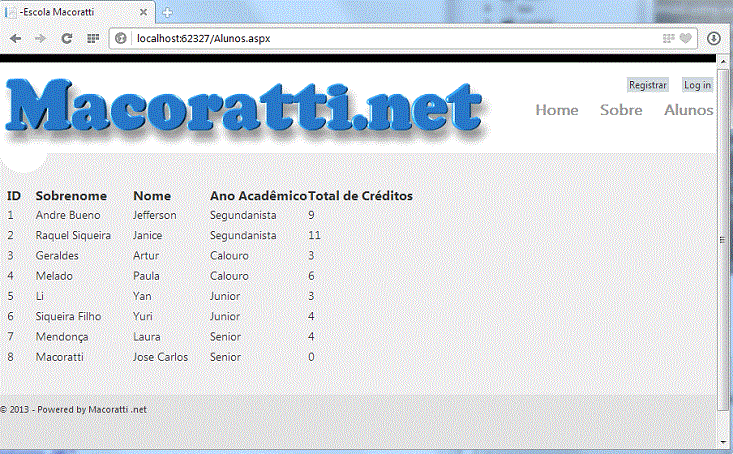Bookmark page with the heart icon
The width and height of the screenshot is (733, 454).
[685, 38]
